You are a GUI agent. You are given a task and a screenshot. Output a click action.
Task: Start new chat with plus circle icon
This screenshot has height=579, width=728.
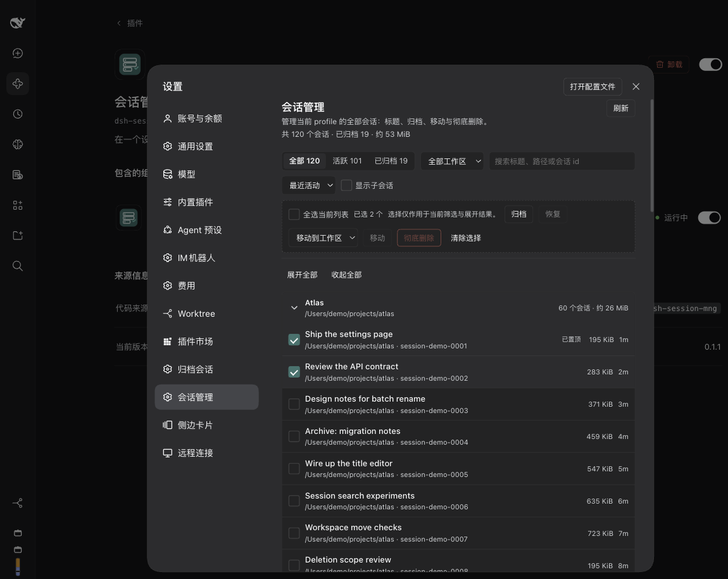18,53
